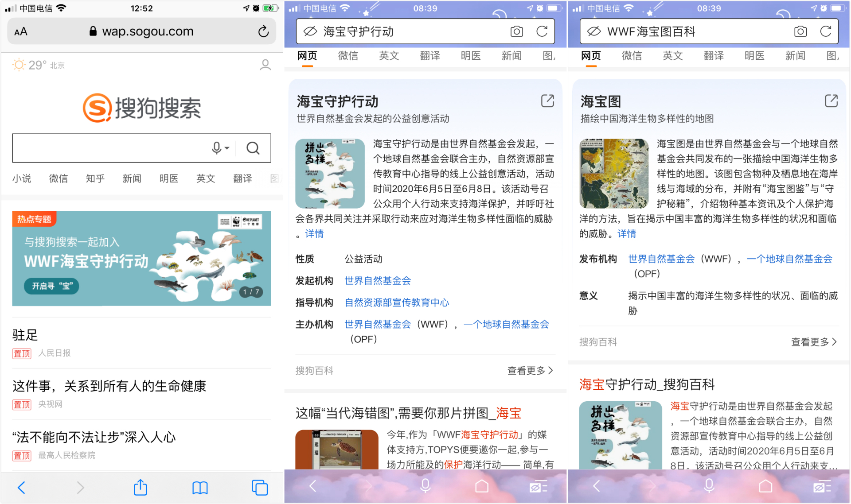Image resolution: width=851 pixels, height=504 pixels.
Task: Tap the camera icon in 海宝守护行动 search bar
Action: pyautogui.click(x=516, y=31)
